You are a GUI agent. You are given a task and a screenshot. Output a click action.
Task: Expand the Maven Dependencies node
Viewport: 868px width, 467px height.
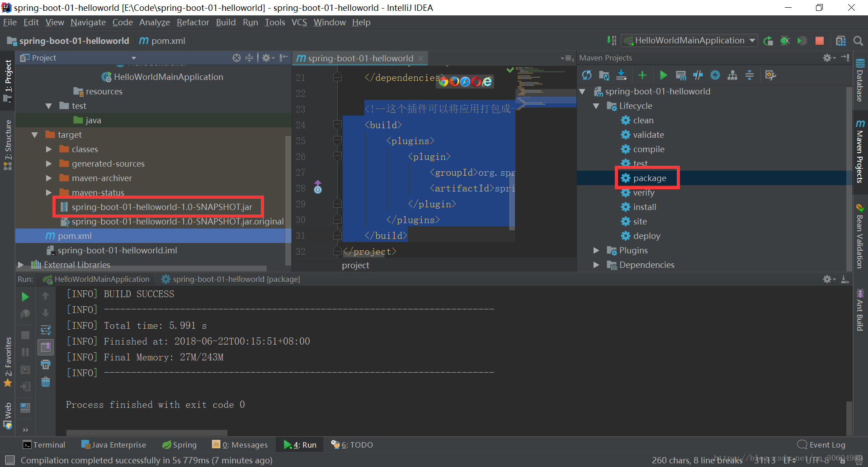[x=596, y=265]
